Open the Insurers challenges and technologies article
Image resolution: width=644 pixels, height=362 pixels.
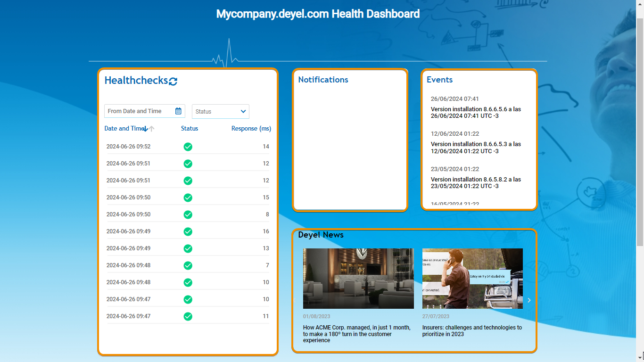click(472, 330)
